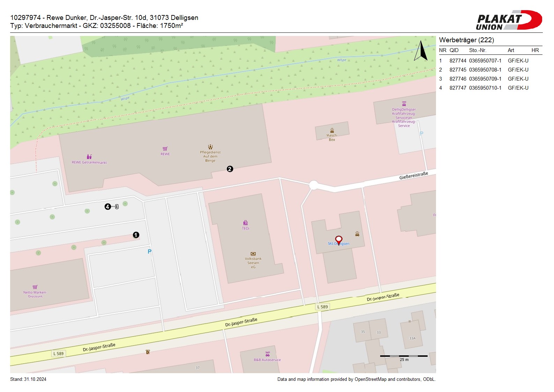Click the red location pin
This screenshot has height=392, width=554.
click(x=339, y=240)
